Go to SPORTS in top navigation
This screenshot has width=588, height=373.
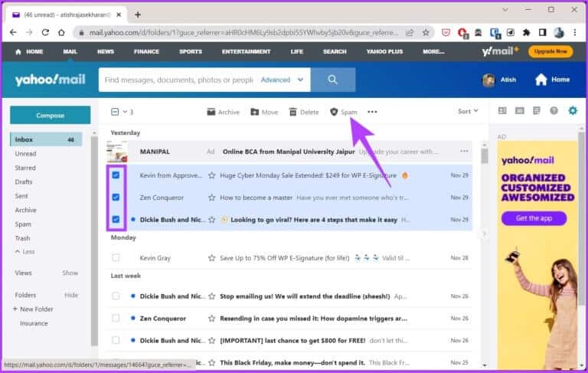[x=191, y=51]
